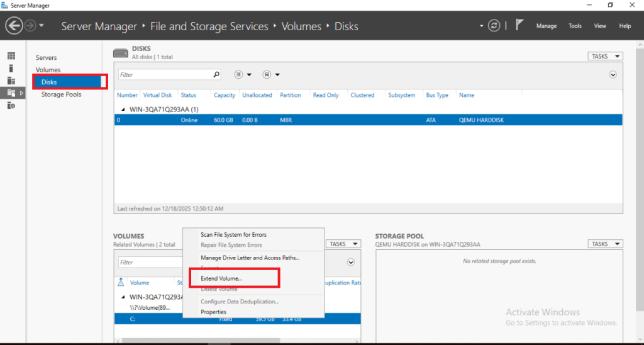Refresh Server Manager using the refresh icon
The image size is (644, 345).
(x=494, y=26)
